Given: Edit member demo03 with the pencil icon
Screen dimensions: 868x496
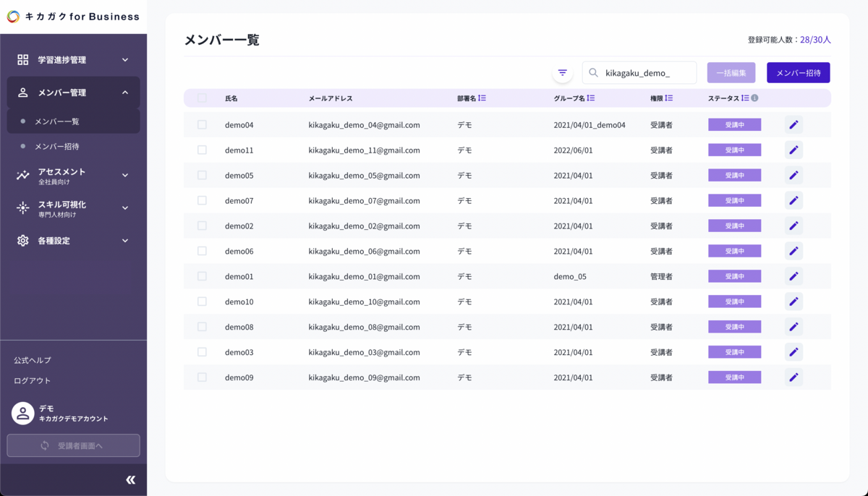Looking at the screenshot, I should point(793,352).
